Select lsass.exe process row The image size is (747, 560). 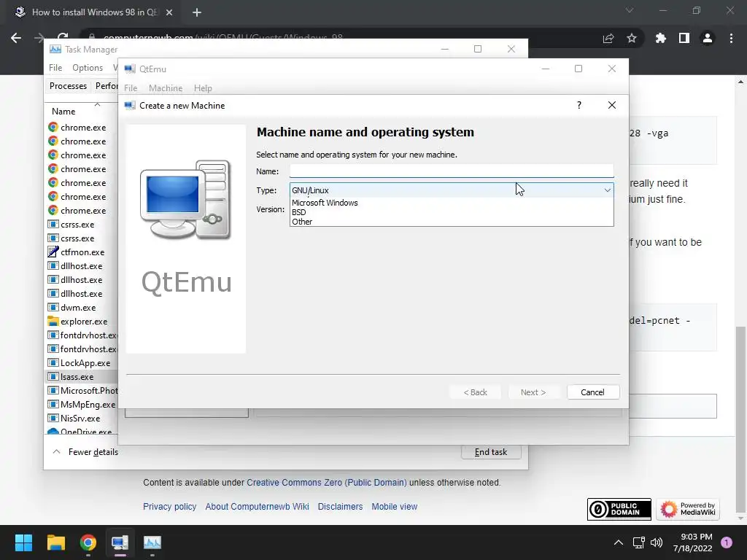(82, 377)
